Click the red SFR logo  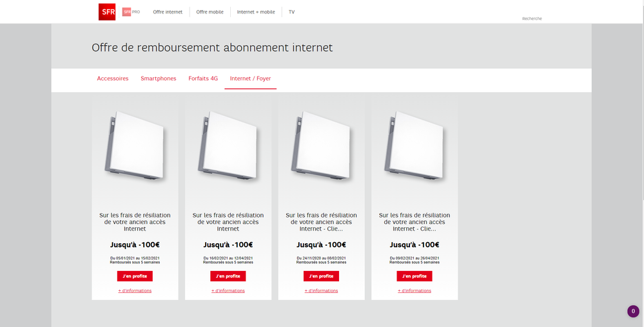point(107,12)
